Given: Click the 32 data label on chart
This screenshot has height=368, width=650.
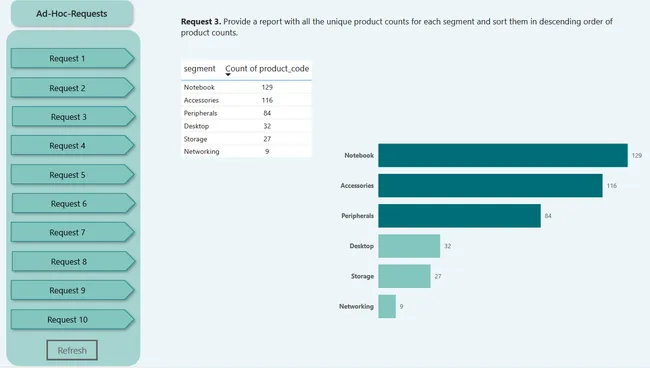Looking at the screenshot, I should pyautogui.click(x=448, y=246).
